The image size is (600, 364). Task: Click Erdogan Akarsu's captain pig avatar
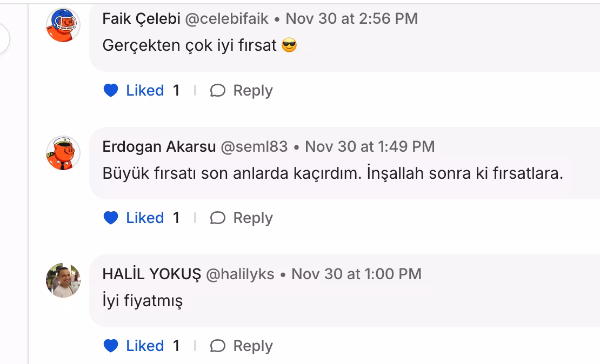(63, 153)
